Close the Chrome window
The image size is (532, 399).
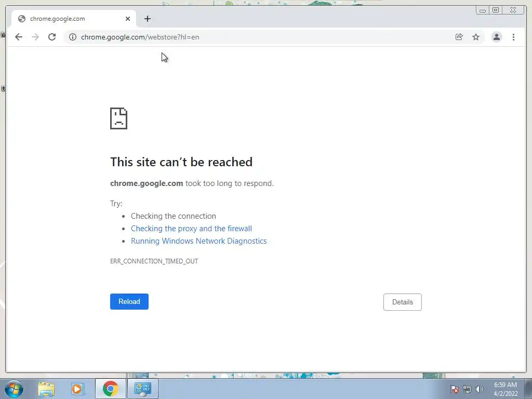click(513, 10)
